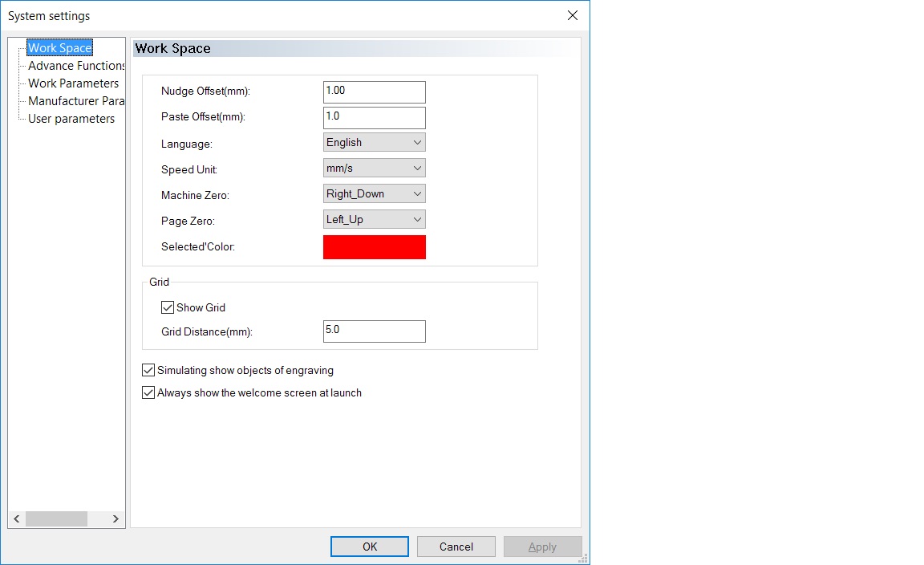This screenshot has height=565, width=924.
Task: Expand the Page Zero dropdown
Action: click(x=374, y=220)
